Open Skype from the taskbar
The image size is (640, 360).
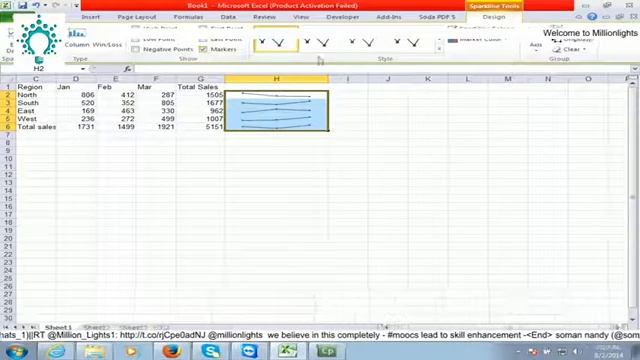pyautogui.click(x=210, y=351)
